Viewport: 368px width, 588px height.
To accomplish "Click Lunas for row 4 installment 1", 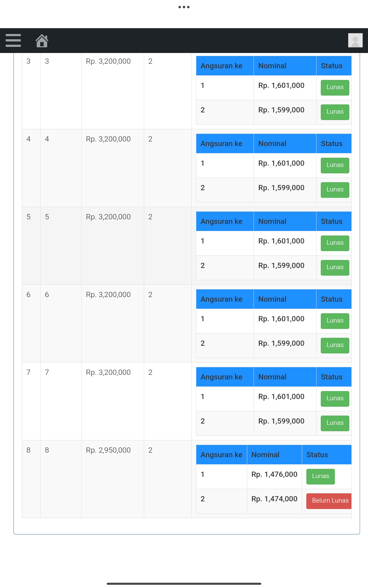I will pyautogui.click(x=335, y=165).
